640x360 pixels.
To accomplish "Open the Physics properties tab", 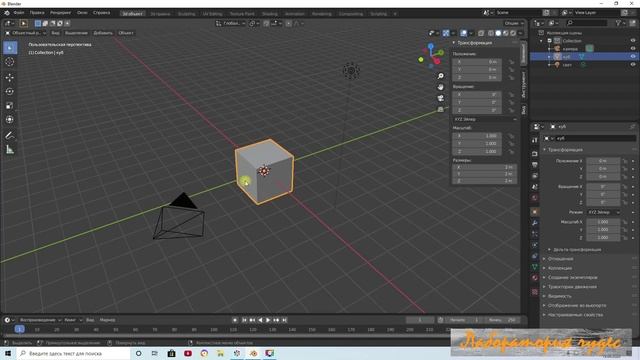I will pos(535,245).
